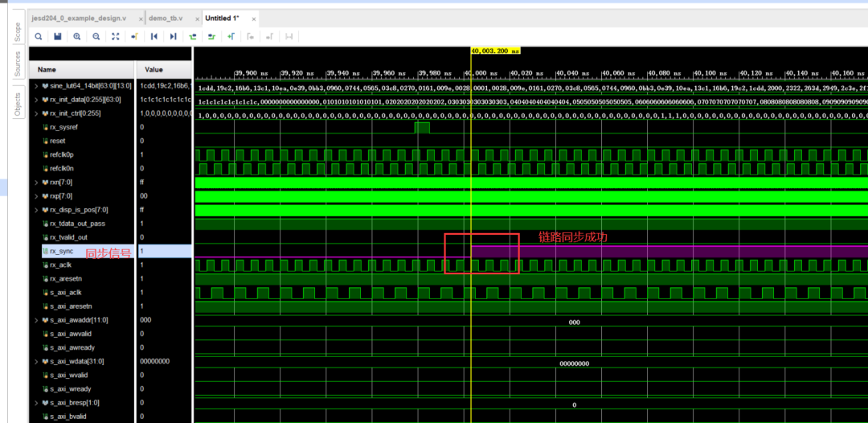Go to next transition
The height and width of the screenshot is (423, 868).
pos(211,36)
